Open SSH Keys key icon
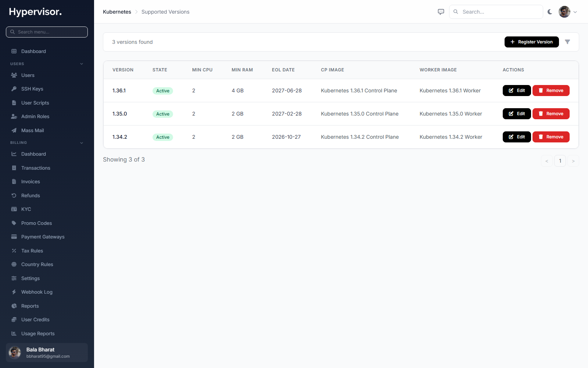The width and height of the screenshot is (588, 368). [x=14, y=89]
